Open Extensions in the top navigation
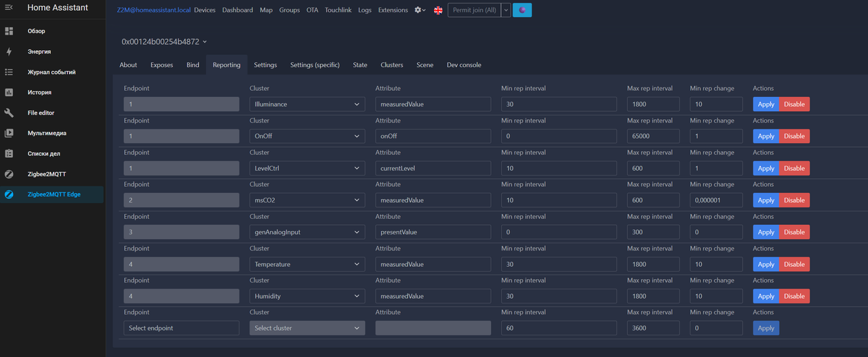Viewport: 868px width, 357px height. [393, 10]
